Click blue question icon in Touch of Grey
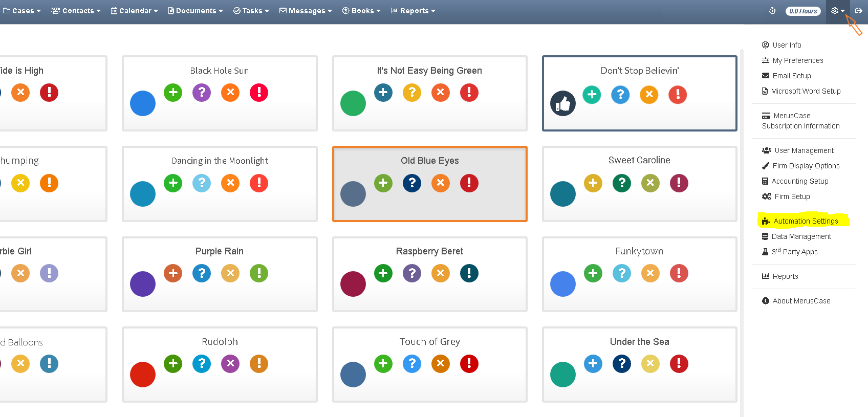 click(x=412, y=364)
